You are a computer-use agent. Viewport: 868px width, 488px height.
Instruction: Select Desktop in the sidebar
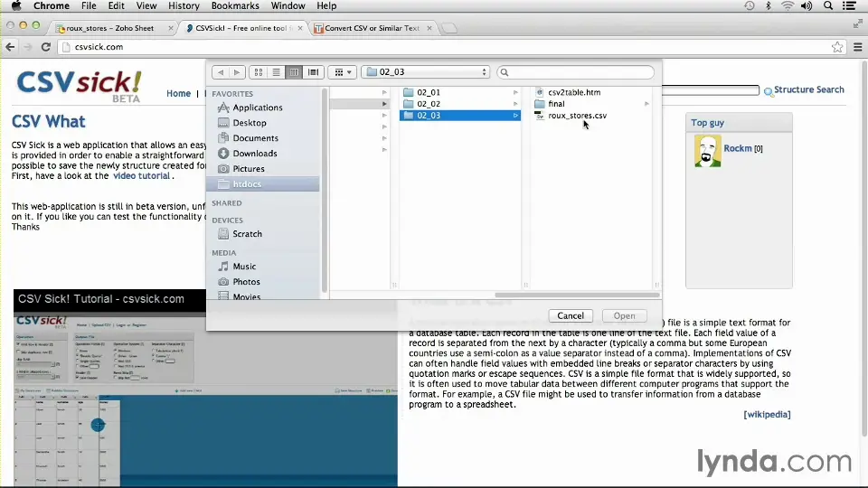pyautogui.click(x=249, y=123)
